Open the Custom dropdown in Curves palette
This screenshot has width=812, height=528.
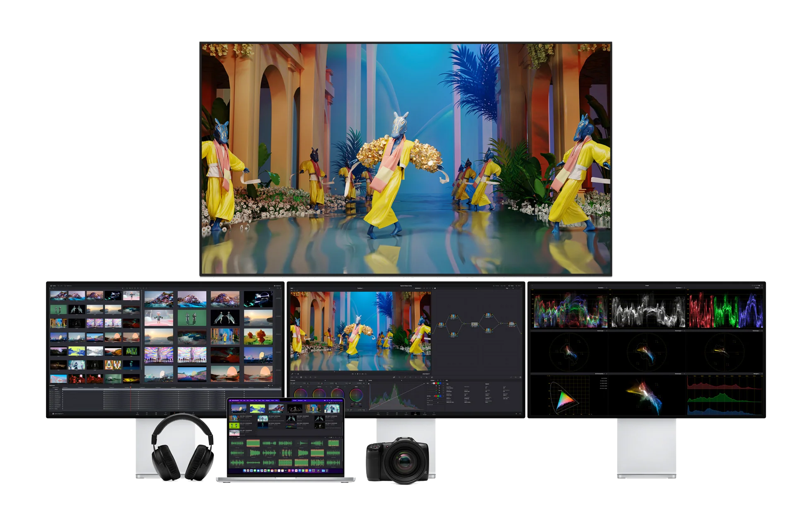[x=433, y=380]
